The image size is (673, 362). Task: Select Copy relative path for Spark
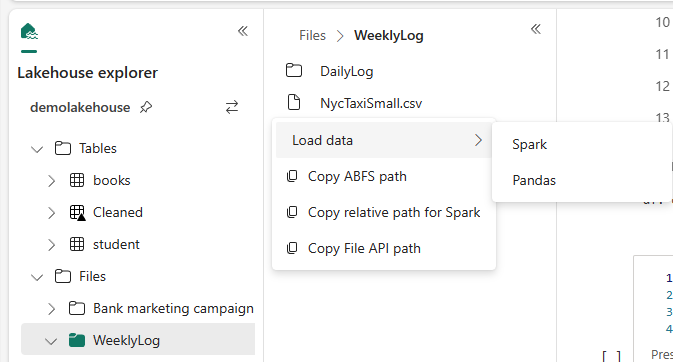384,212
